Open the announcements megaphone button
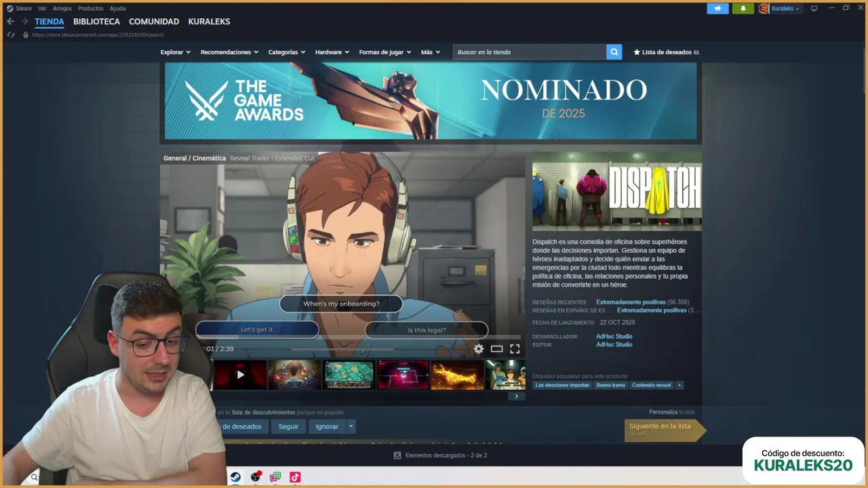Screen dimensions: 868x488 (x=717, y=8)
